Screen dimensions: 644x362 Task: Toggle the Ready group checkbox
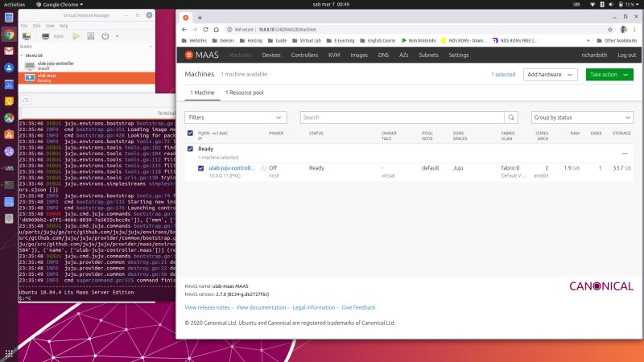(x=190, y=149)
